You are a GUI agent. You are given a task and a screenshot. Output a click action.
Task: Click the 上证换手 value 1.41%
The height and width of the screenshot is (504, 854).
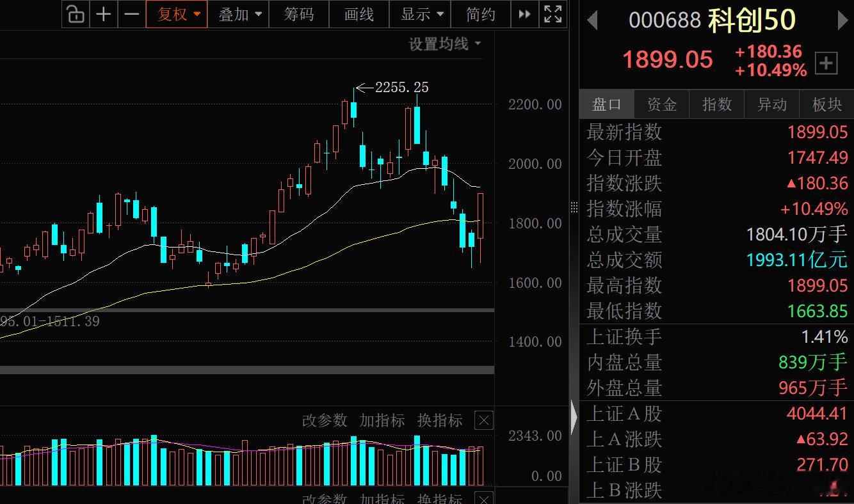(825, 336)
